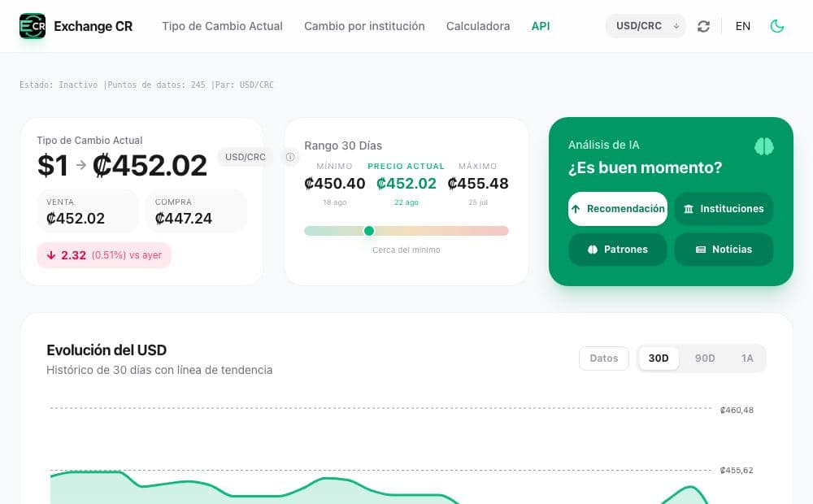
Task: Click the Estado: Inactivo status line
Action: [x=146, y=85]
